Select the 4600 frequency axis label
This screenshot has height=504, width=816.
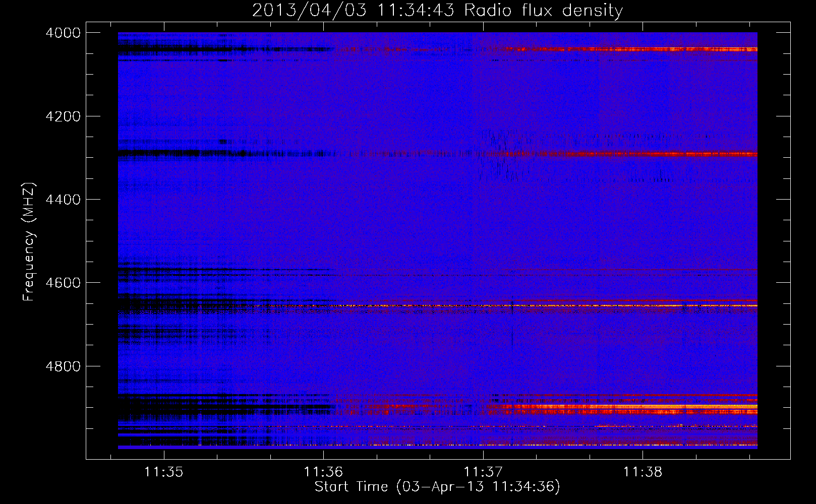tap(63, 283)
